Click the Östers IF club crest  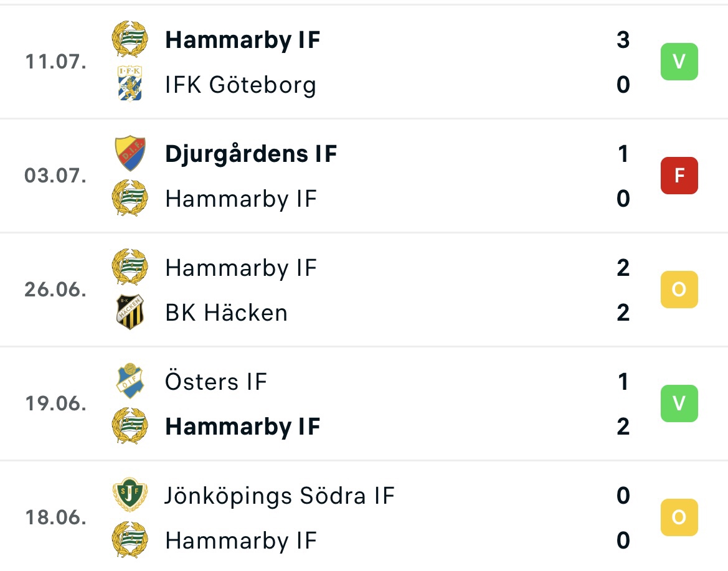(130, 381)
